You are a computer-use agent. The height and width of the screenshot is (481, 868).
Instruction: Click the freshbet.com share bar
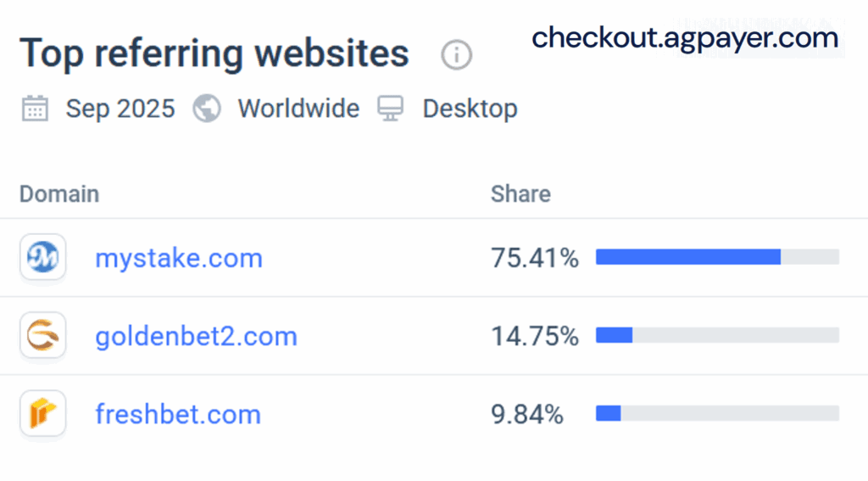point(717,413)
